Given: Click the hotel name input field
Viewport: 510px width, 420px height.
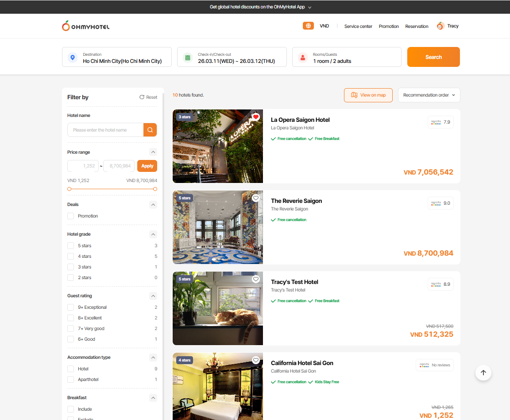Looking at the screenshot, I should (x=105, y=130).
